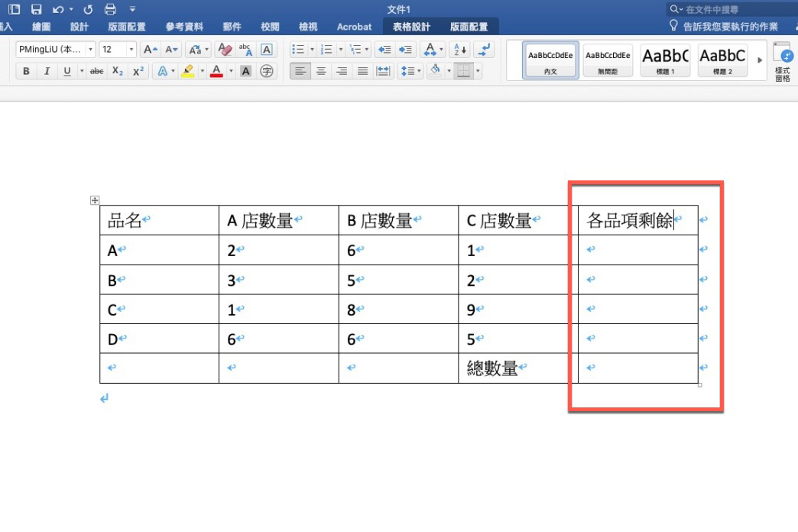Open the font size dropdown

(x=131, y=49)
